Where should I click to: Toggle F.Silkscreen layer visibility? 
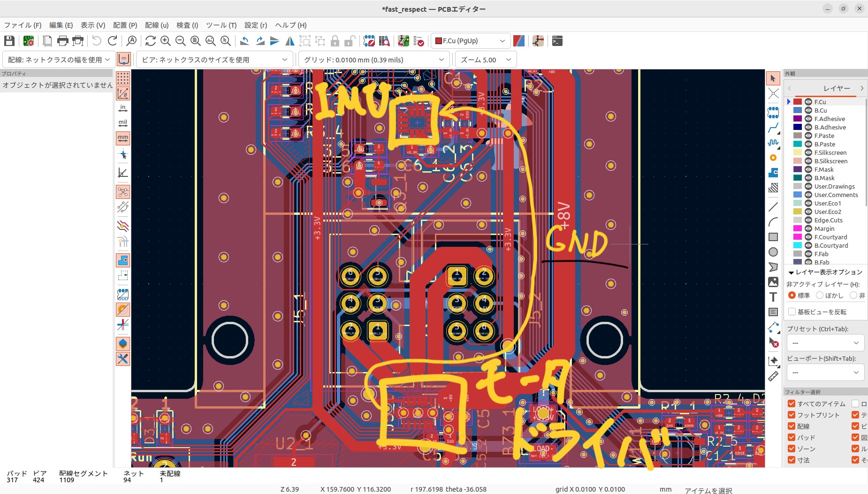[x=808, y=152]
